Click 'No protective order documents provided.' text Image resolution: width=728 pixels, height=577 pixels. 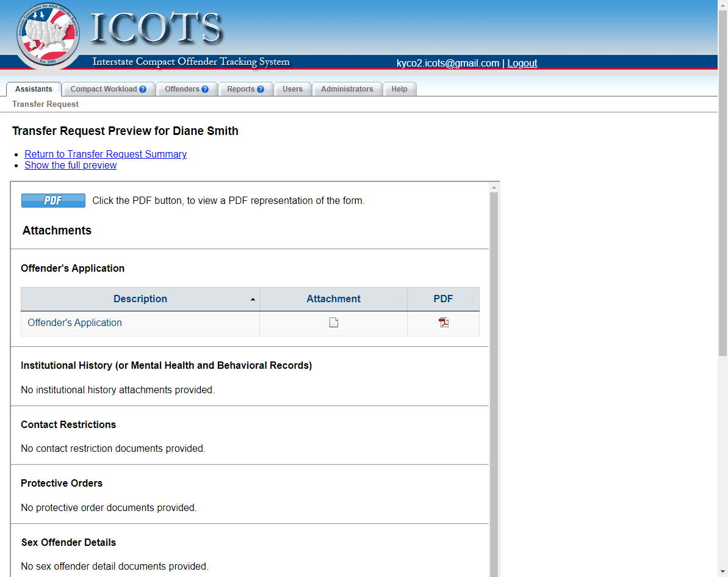pyautogui.click(x=109, y=507)
